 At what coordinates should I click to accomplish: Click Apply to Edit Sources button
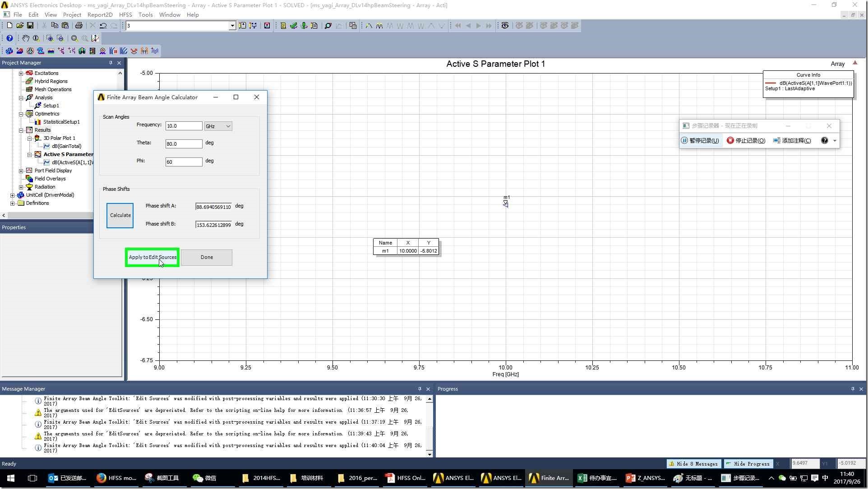(152, 257)
